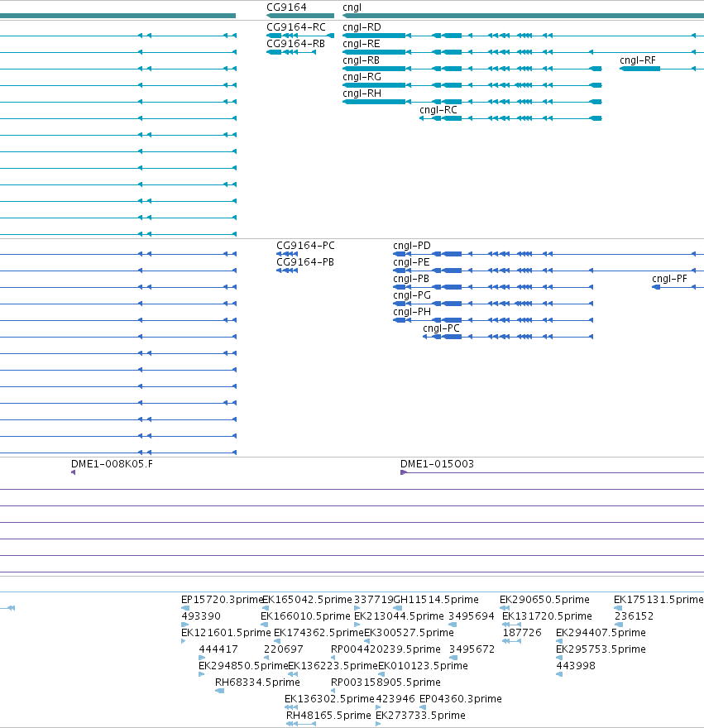This screenshot has width=704, height=728.
Task: Select the EK166010.5prime EST label
Action: [305, 616]
